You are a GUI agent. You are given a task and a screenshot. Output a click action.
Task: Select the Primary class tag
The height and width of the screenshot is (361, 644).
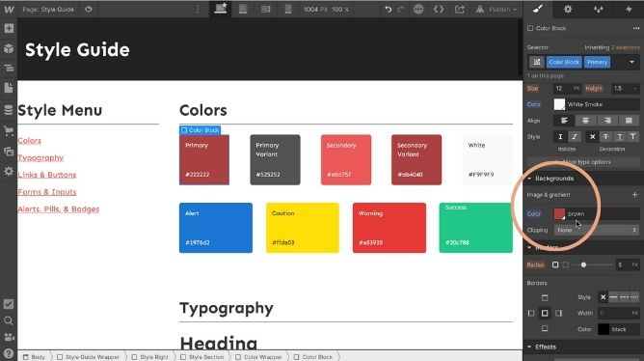[597, 62]
